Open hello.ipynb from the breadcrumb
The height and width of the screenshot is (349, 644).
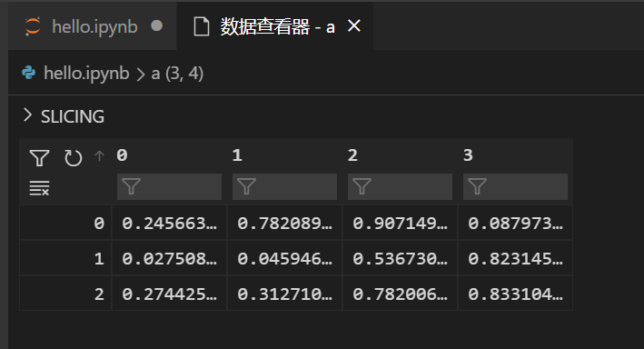pyautogui.click(x=86, y=74)
